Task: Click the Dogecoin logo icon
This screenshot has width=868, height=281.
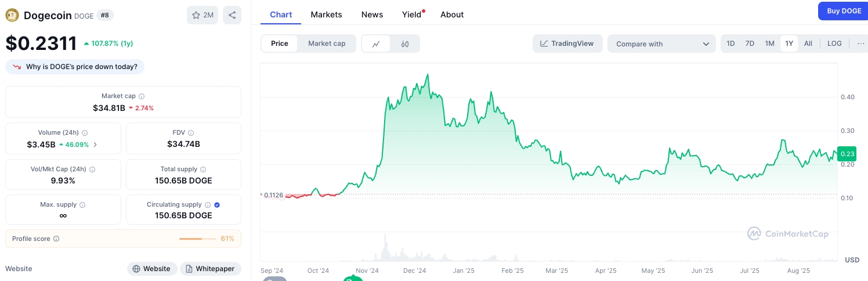Action: pyautogui.click(x=12, y=15)
